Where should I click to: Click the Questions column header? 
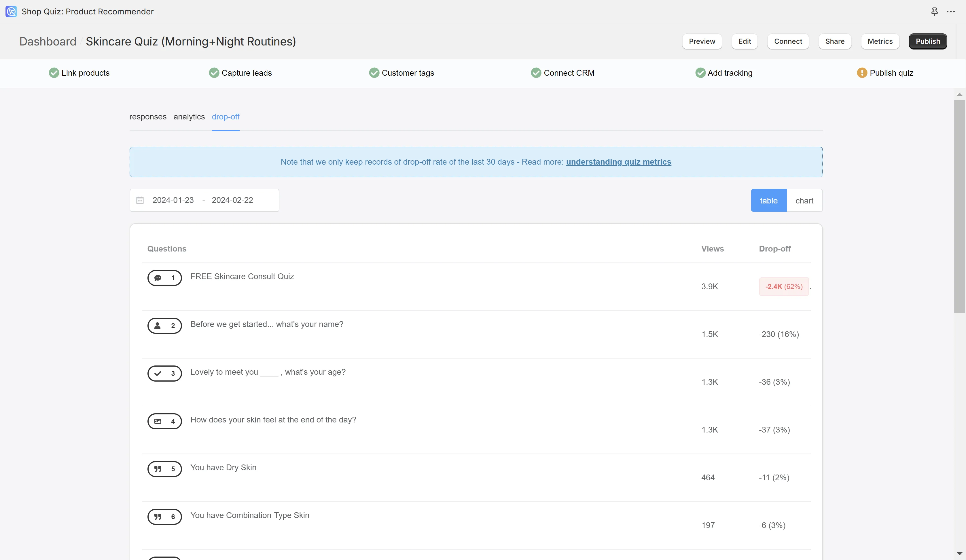(167, 249)
